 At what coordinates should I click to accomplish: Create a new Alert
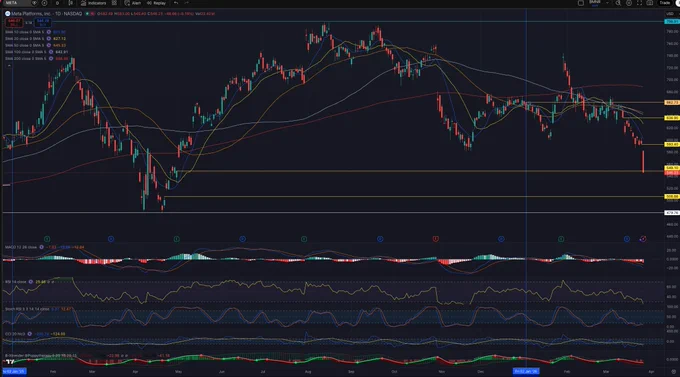tap(133, 3)
